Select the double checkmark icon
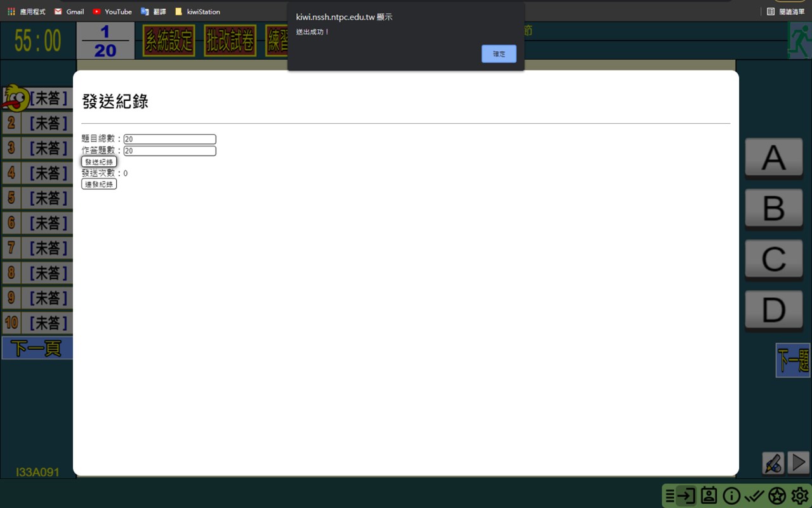 coord(754,496)
